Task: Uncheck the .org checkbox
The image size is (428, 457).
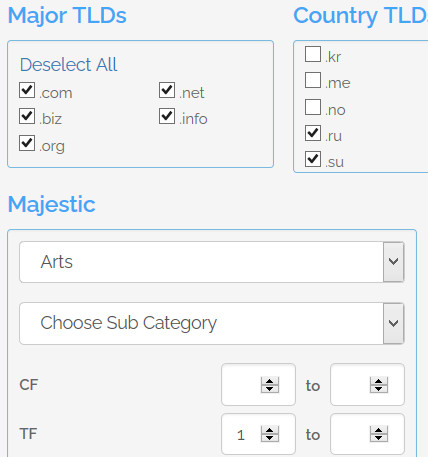Action: [27, 143]
